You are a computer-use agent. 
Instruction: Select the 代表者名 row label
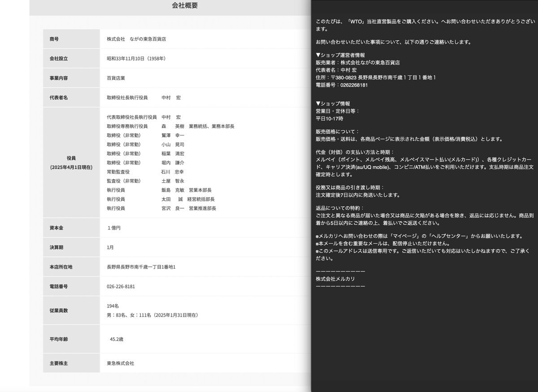pos(59,97)
